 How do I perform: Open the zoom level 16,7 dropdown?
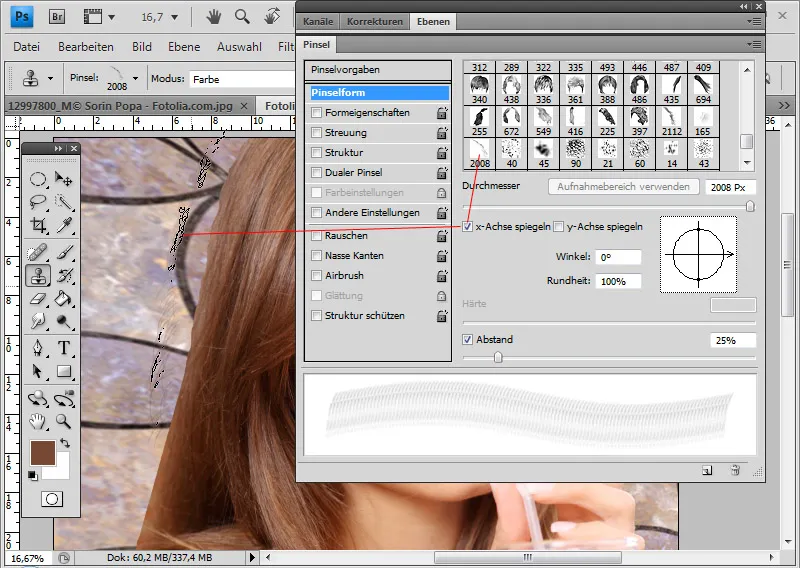[174, 17]
